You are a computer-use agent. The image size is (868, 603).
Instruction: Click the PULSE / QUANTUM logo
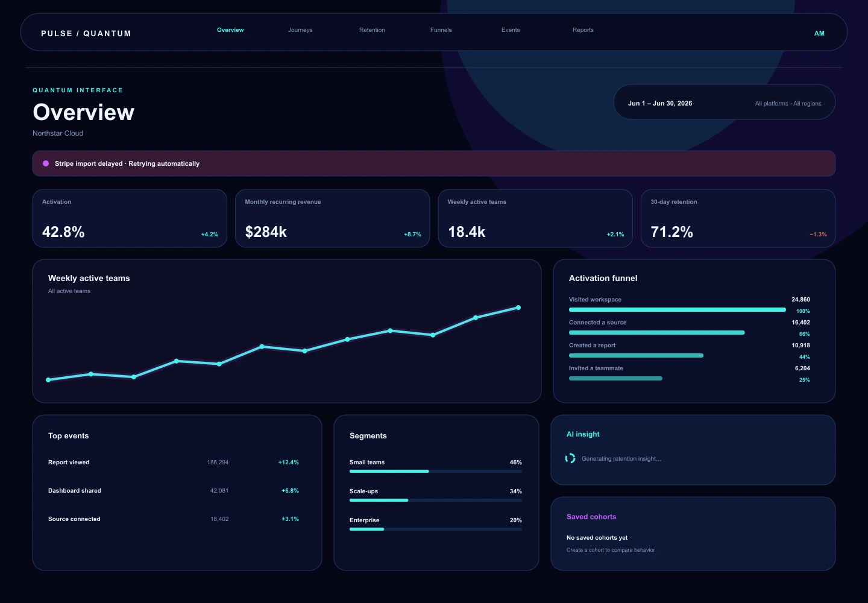(86, 34)
